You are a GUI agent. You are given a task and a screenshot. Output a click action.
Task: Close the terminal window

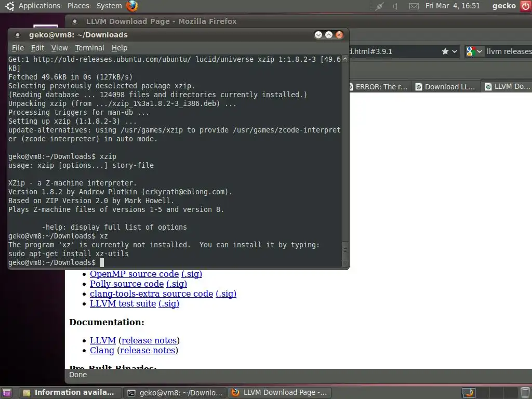tap(339, 35)
